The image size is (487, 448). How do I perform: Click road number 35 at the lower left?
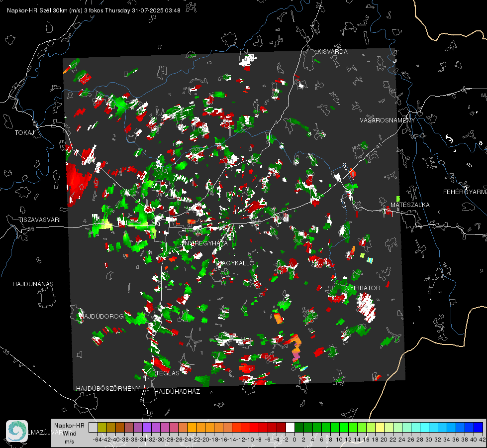click(x=6, y=352)
